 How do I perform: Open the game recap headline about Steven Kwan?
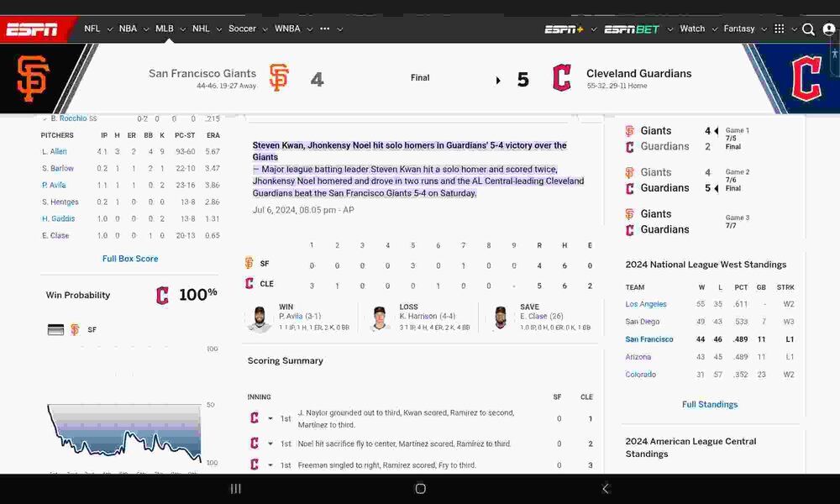(x=409, y=151)
